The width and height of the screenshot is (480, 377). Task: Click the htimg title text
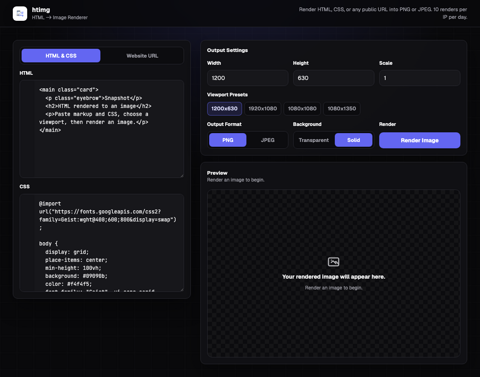click(x=41, y=10)
